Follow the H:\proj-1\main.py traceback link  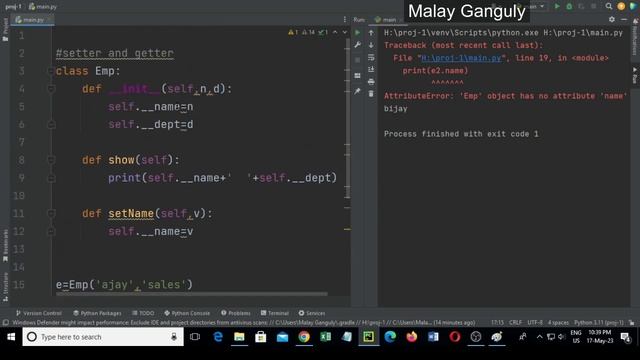pyautogui.click(x=461, y=58)
